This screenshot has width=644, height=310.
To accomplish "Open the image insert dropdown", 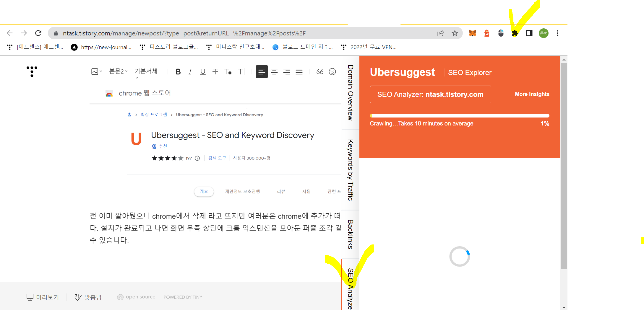I will (97, 71).
